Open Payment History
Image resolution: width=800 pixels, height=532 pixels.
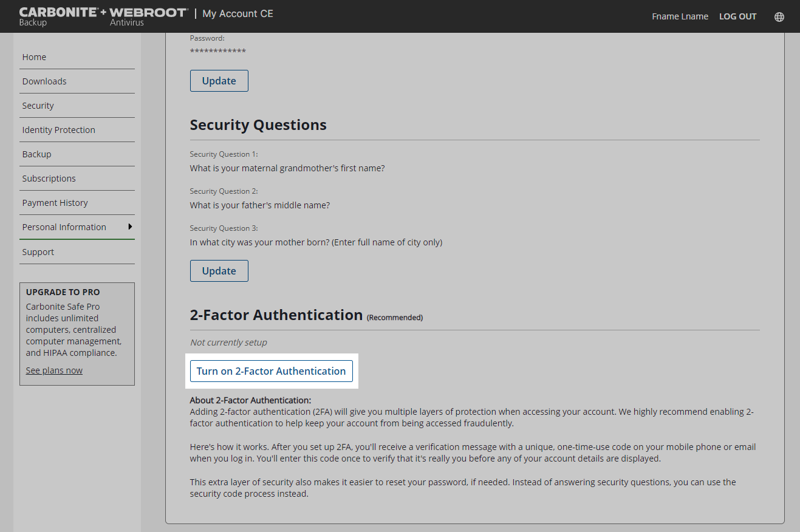coord(55,202)
